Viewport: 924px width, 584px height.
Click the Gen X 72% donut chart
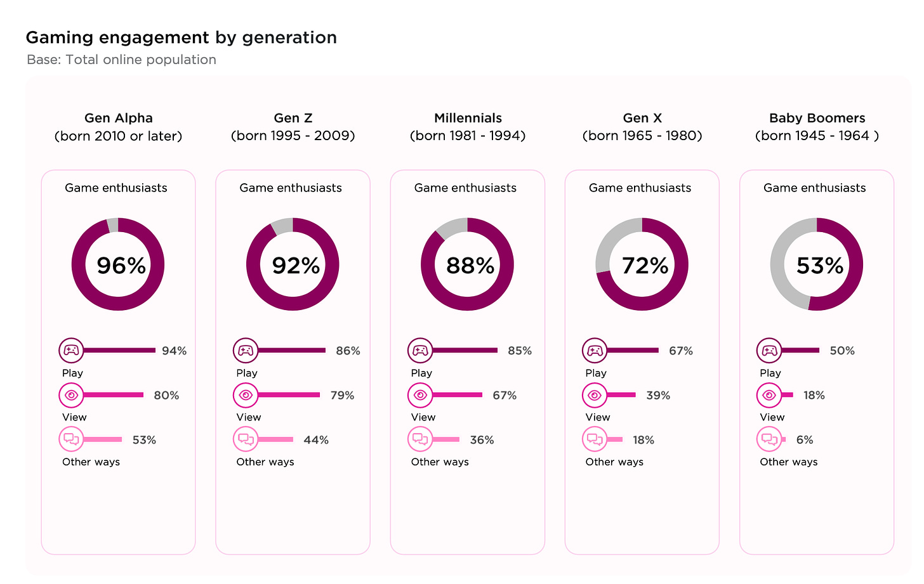click(x=642, y=264)
